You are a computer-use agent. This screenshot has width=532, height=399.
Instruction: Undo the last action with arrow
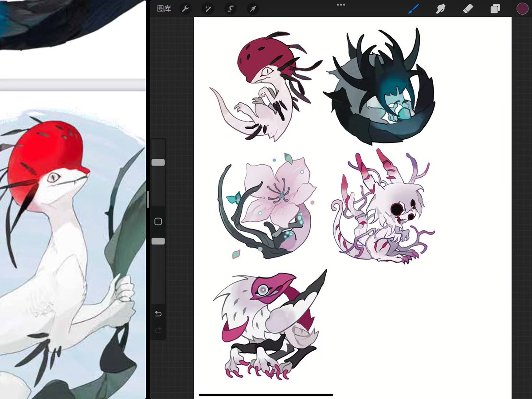coord(158,314)
